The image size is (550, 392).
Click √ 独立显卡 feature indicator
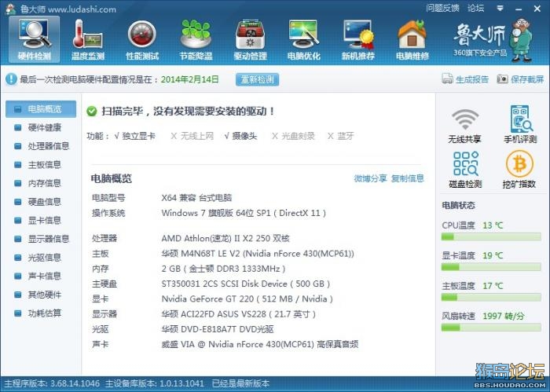pos(134,136)
